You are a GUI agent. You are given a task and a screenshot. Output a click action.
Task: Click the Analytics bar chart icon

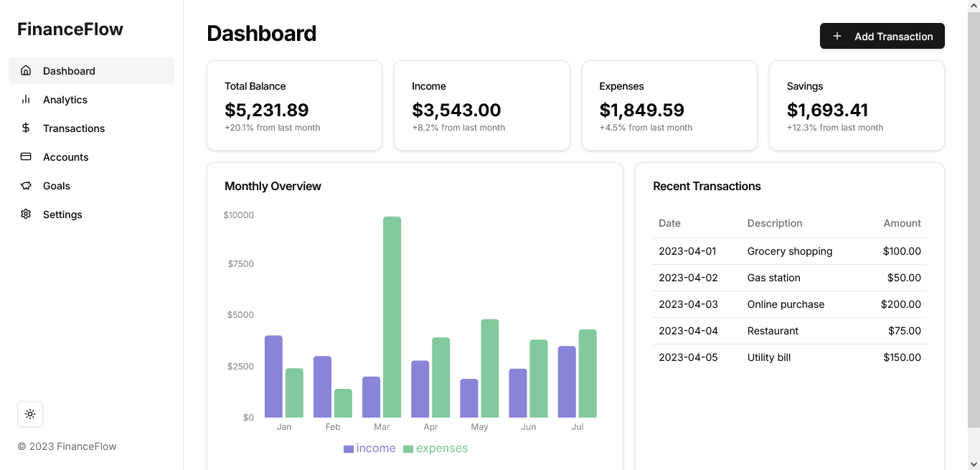[x=26, y=99]
